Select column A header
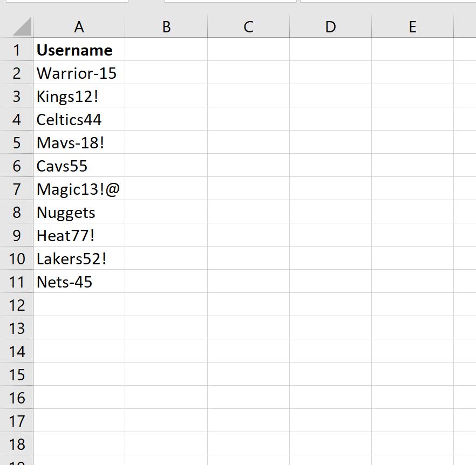Image resolution: width=476 pixels, height=465 pixels. pos(79,26)
